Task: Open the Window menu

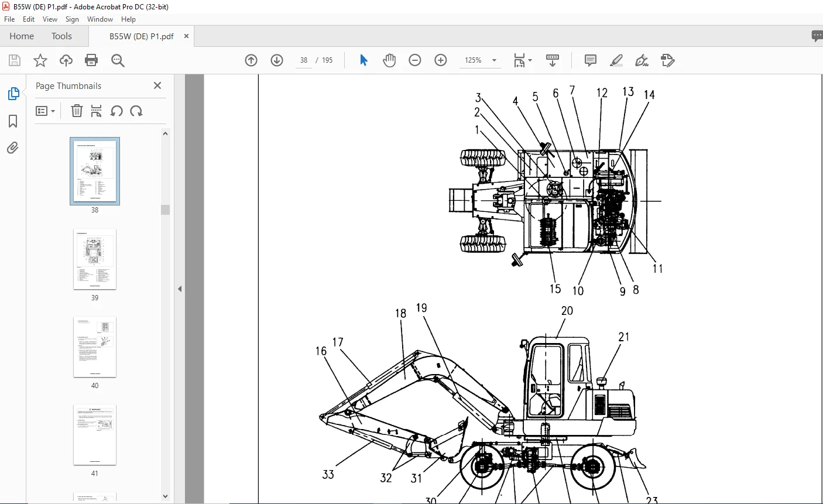Action: pos(100,19)
